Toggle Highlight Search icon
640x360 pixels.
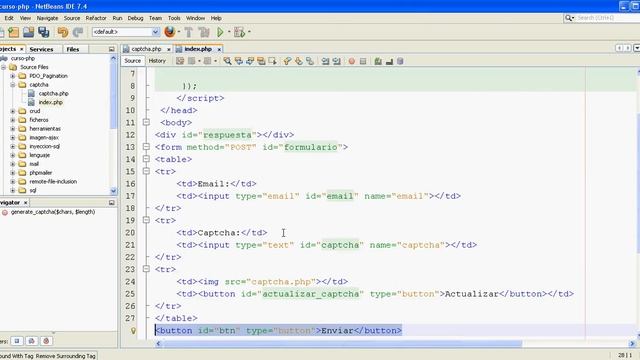[x=261, y=61]
